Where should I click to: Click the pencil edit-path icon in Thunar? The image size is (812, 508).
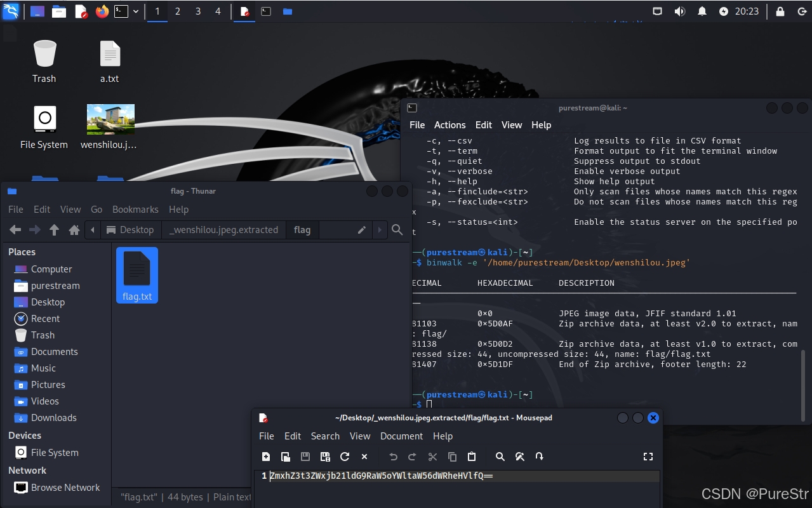pos(362,230)
